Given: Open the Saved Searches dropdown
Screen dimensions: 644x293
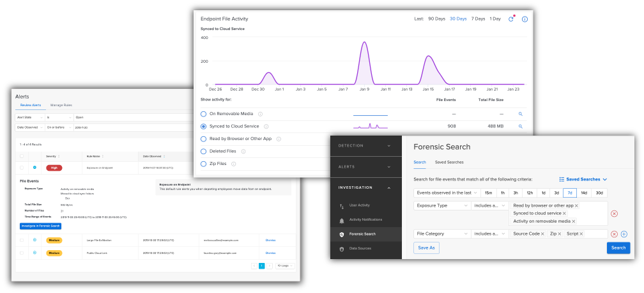Looking at the screenshot, I should 583,180.
